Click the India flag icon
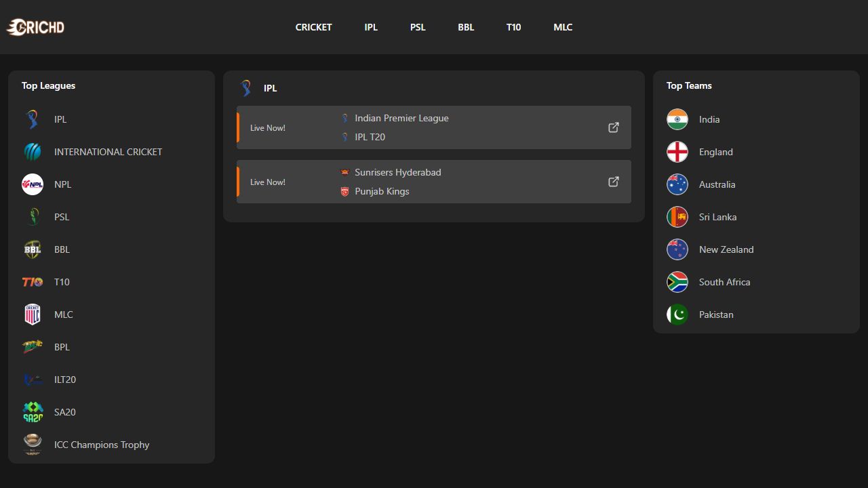 coord(677,119)
